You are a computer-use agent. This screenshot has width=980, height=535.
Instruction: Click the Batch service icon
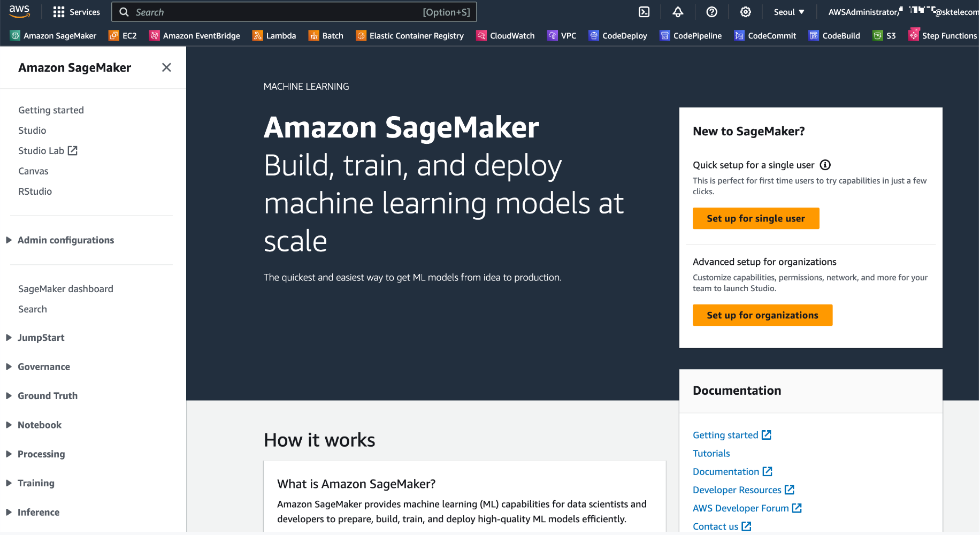pos(313,35)
